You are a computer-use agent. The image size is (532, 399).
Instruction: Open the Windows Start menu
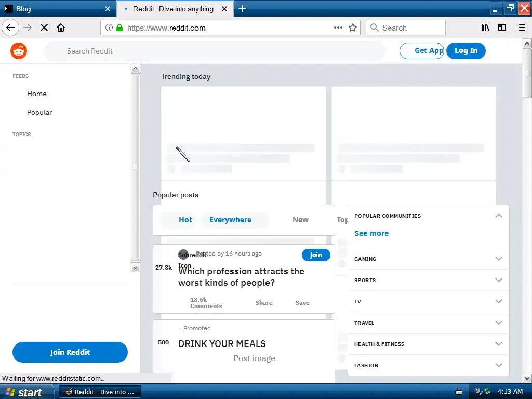(x=27, y=392)
